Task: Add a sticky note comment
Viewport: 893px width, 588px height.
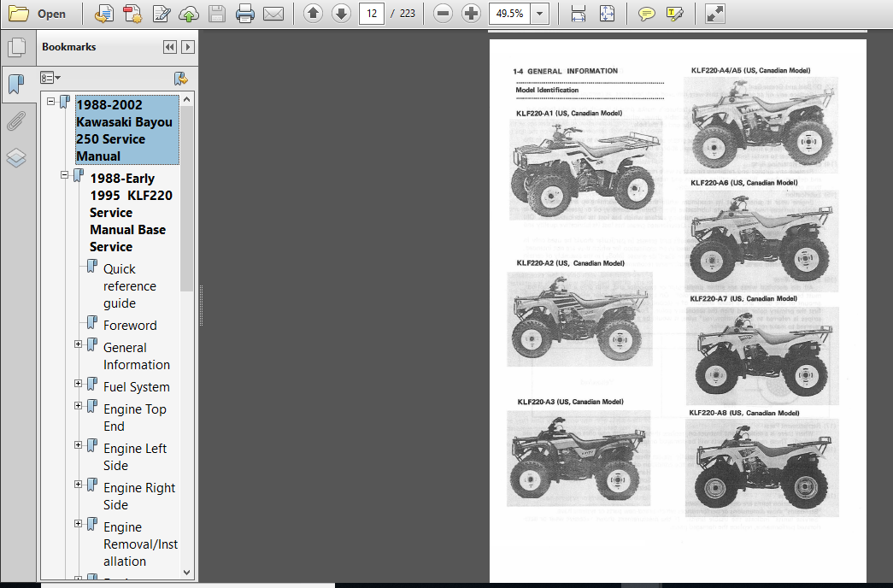Action: point(646,14)
